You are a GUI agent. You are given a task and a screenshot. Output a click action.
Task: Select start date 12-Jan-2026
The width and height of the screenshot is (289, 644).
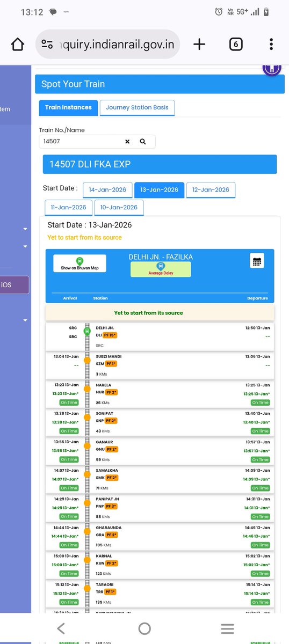[x=211, y=190]
